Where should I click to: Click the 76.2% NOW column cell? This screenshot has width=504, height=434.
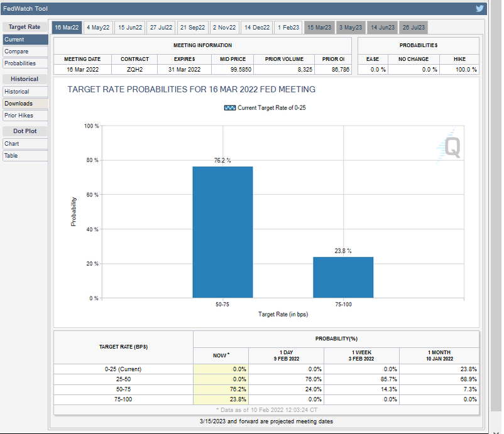click(221, 389)
